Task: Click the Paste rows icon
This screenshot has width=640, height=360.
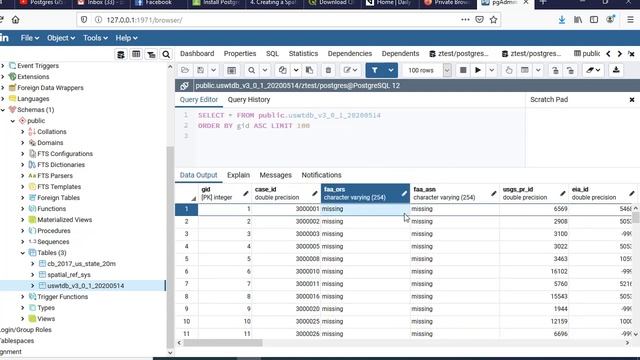Action: tap(309, 70)
